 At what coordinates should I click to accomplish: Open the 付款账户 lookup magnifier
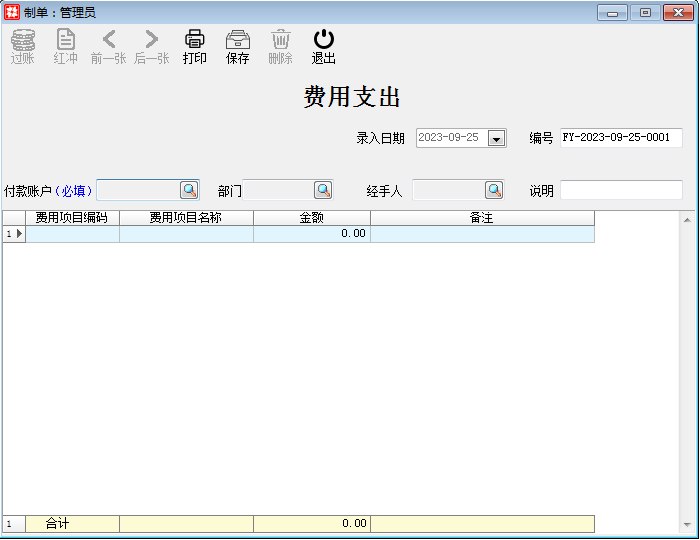click(188, 190)
